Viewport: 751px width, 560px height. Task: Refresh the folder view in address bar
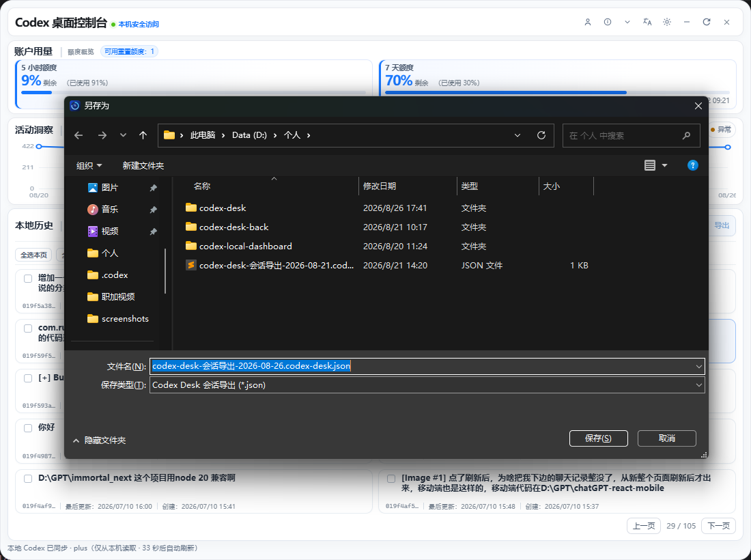point(541,136)
